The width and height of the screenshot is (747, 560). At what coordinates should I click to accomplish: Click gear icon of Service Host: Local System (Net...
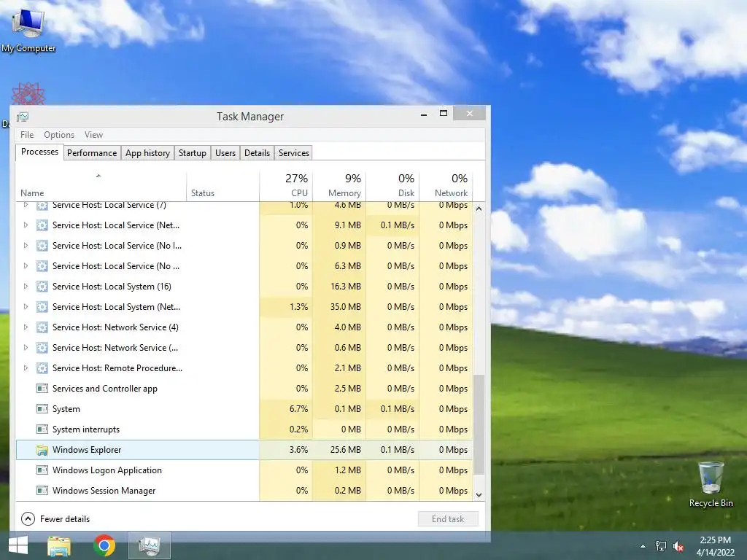click(x=42, y=307)
